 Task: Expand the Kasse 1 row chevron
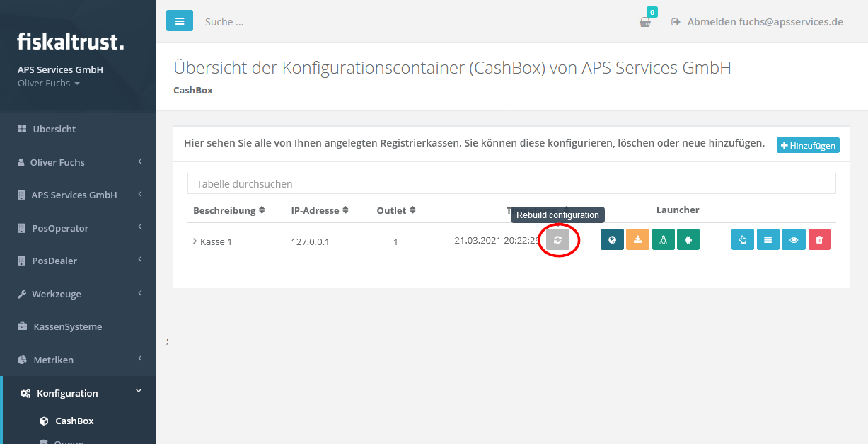(195, 241)
